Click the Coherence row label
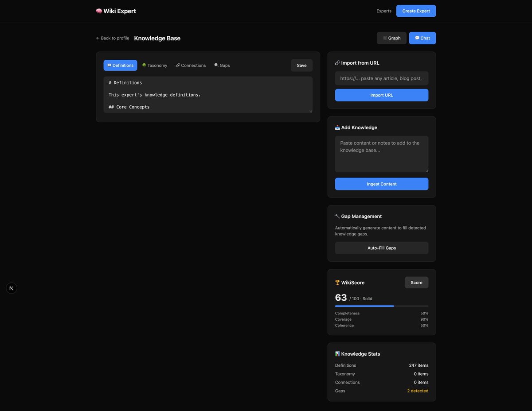Viewport: 532px width, 411px height. tap(344, 326)
